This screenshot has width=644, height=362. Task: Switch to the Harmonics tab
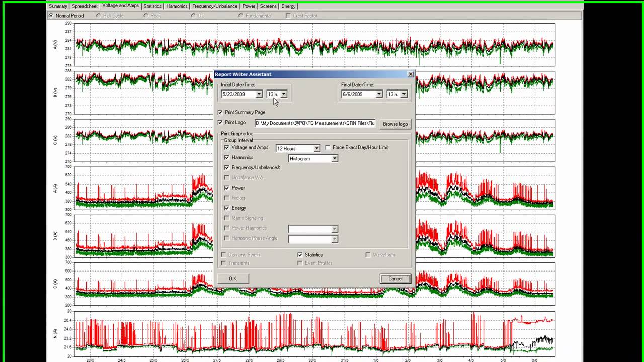[x=176, y=6]
